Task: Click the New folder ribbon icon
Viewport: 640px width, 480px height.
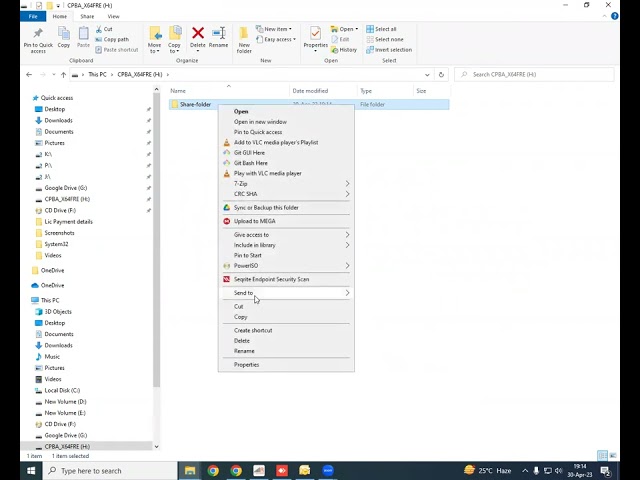Action: [x=244, y=40]
